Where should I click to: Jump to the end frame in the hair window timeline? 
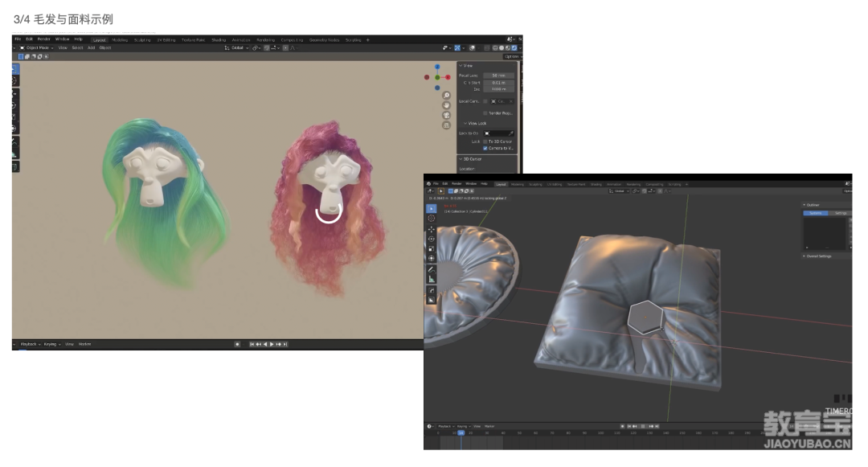pyautogui.click(x=285, y=344)
